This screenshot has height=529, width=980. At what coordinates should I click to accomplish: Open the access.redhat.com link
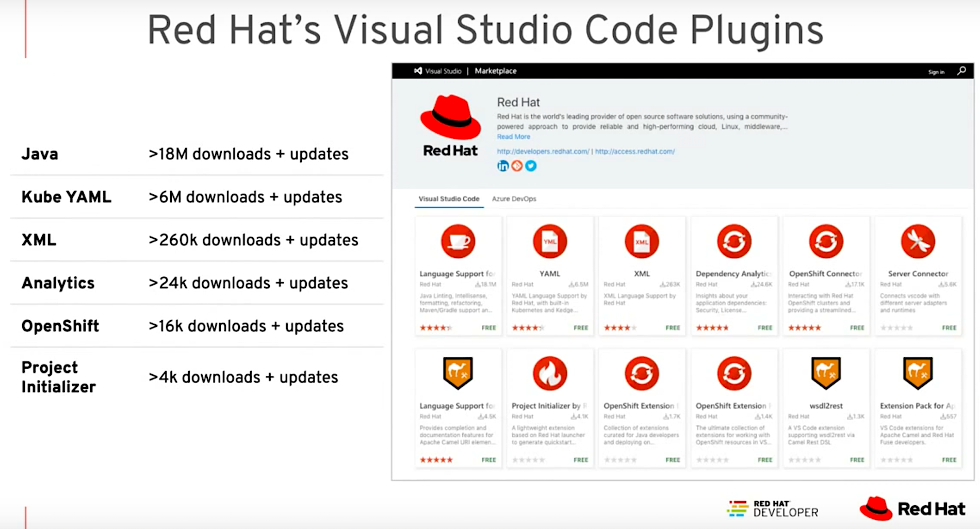tap(635, 152)
